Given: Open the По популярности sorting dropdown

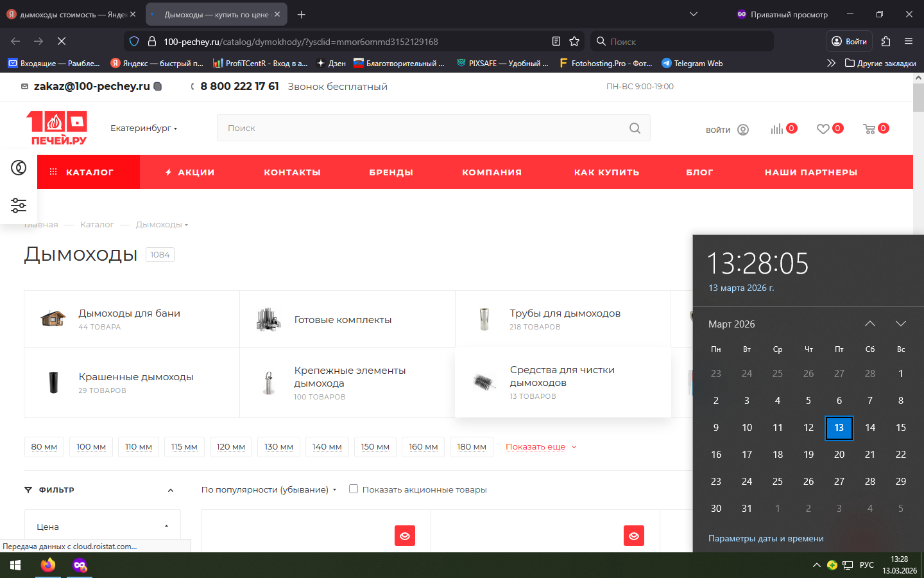Looking at the screenshot, I should 269,489.
